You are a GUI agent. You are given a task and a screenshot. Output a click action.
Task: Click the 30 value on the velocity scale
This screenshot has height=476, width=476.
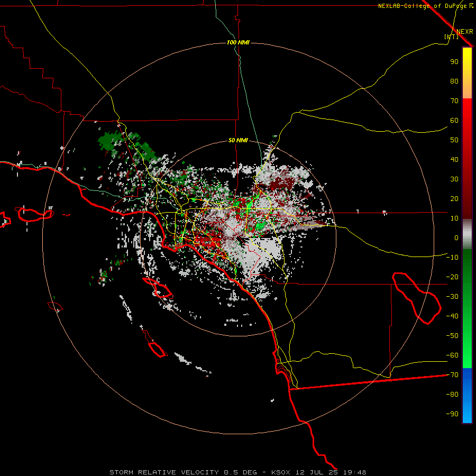point(454,179)
